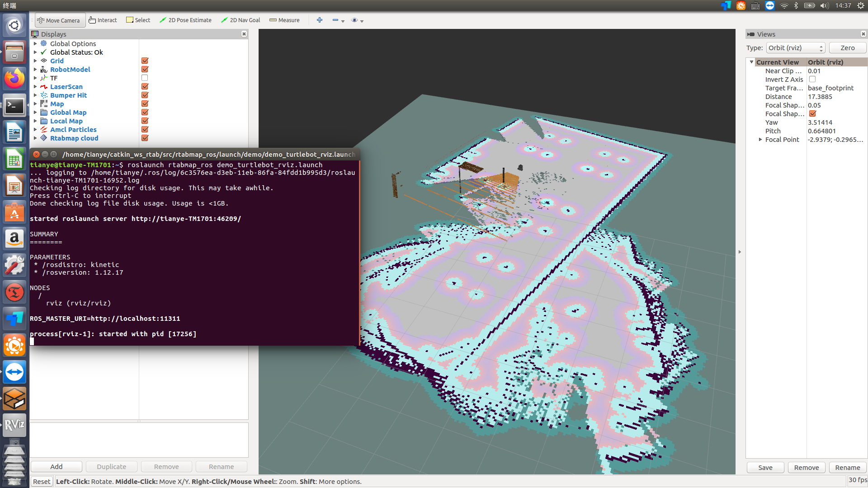
Task: Click the blue plus toolbar icon
Action: click(x=320, y=20)
